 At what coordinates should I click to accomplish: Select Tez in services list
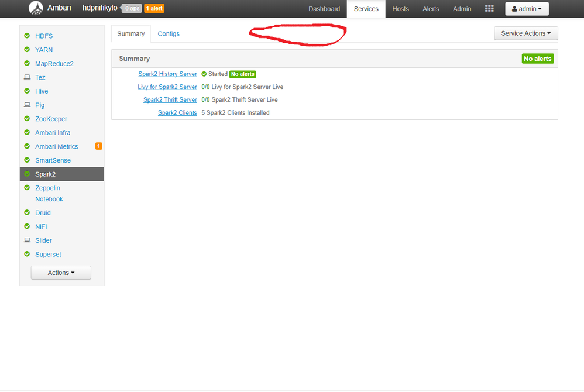[40, 77]
